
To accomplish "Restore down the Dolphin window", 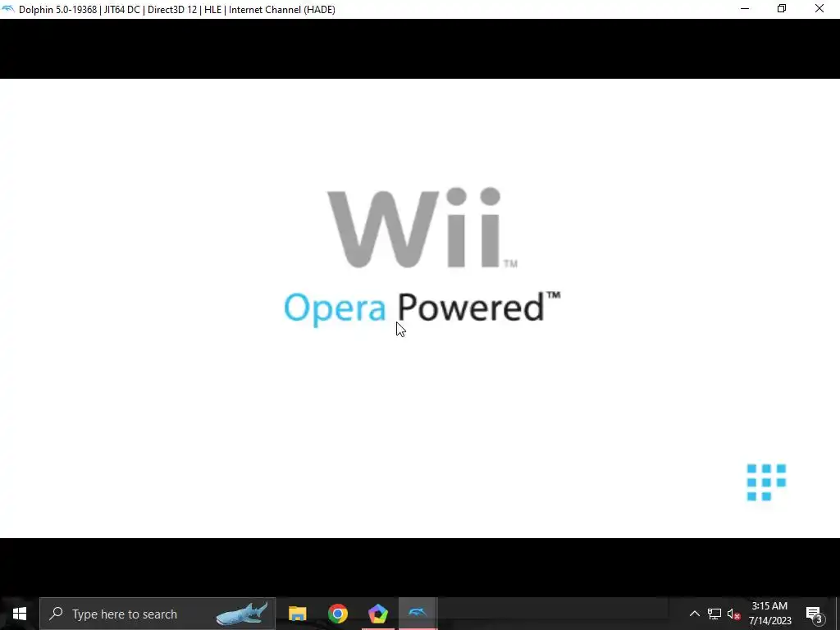I will [x=782, y=9].
